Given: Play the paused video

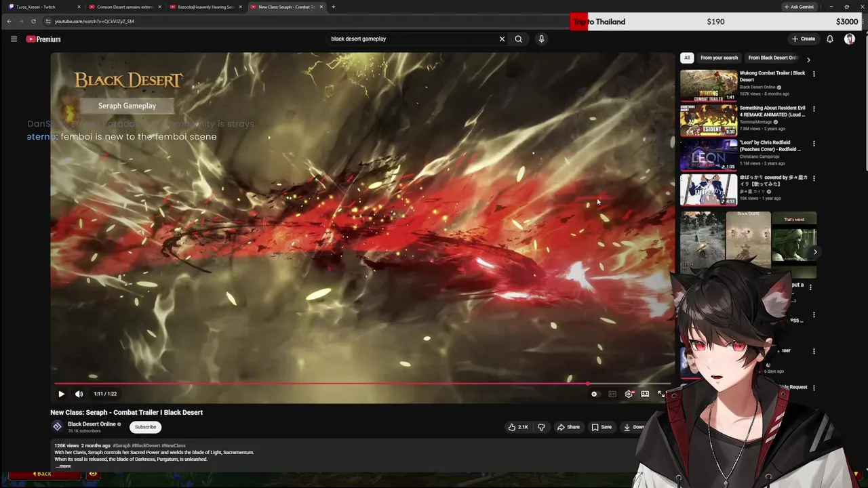Looking at the screenshot, I should click(x=61, y=394).
